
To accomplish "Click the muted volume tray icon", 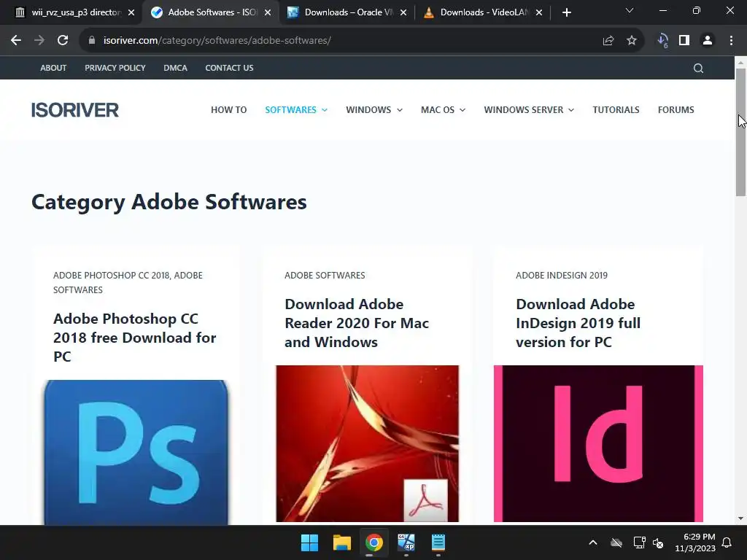I will tap(659, 542).
